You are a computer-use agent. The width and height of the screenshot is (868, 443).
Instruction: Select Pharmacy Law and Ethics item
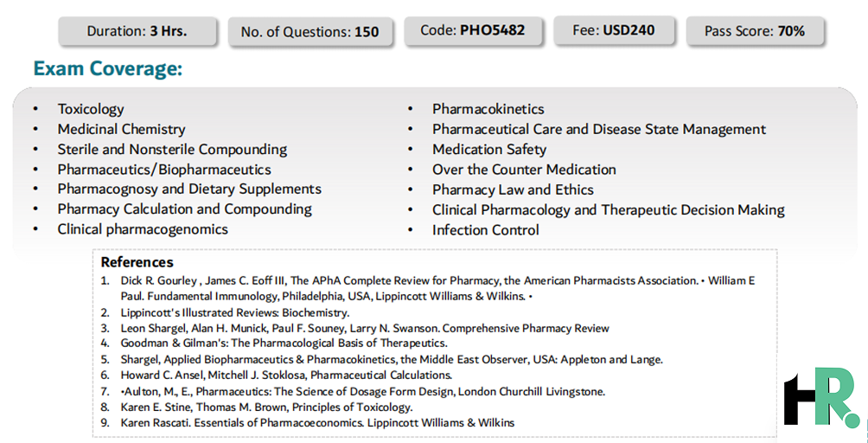(513, 190)
